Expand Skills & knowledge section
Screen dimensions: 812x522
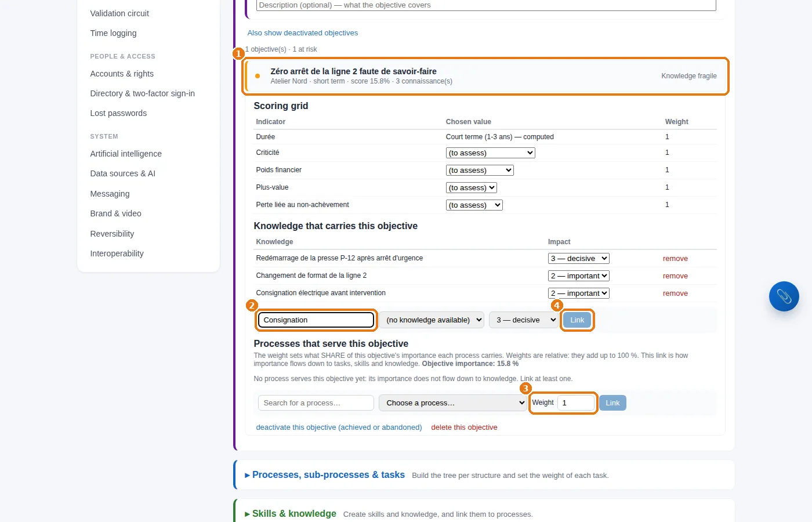291,514
